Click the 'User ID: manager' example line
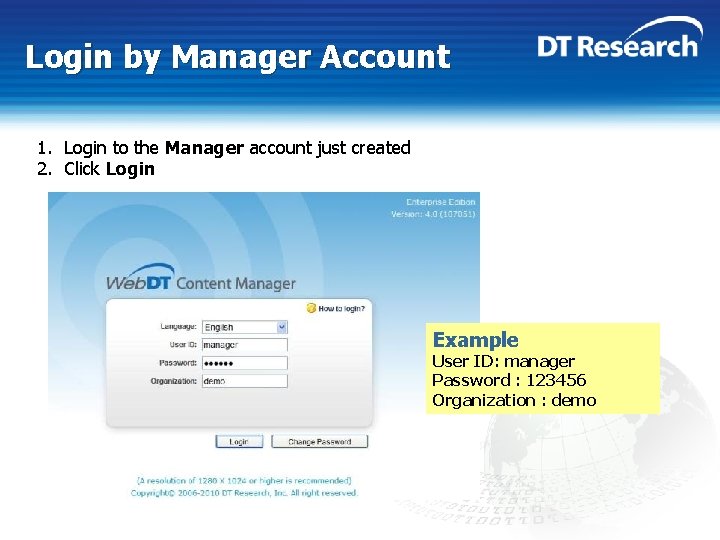The image size is (720, 540). 503,361
